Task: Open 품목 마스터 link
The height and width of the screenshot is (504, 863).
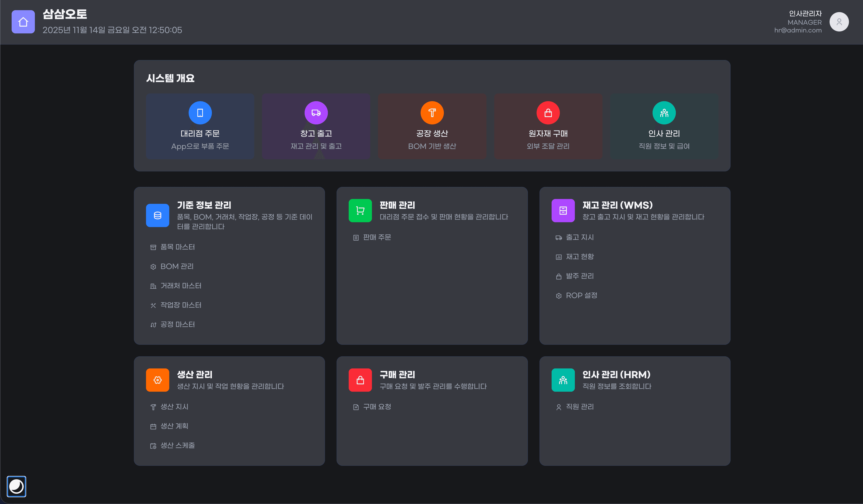Action: (177, 247)
